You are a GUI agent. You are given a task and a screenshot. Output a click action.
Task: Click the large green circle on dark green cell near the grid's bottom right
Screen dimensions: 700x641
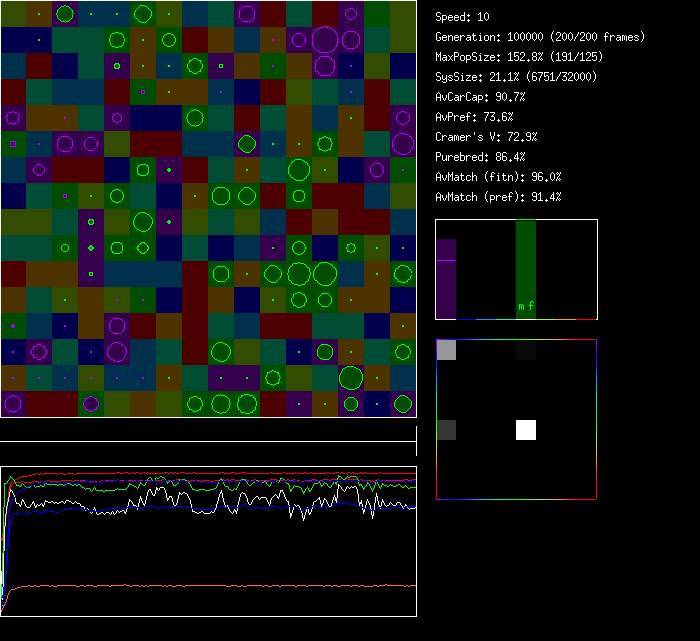click(x=350, y=377)
